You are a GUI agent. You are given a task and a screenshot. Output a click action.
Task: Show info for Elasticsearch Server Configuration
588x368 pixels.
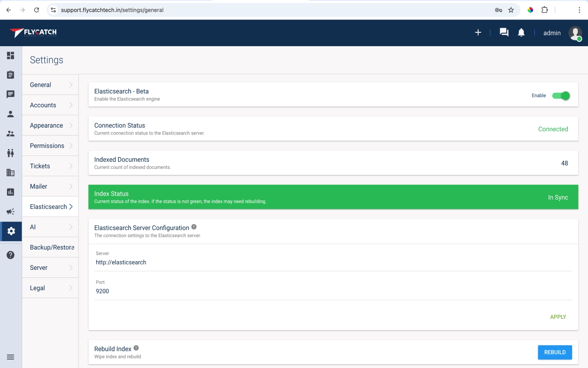(x=194, y=227)
